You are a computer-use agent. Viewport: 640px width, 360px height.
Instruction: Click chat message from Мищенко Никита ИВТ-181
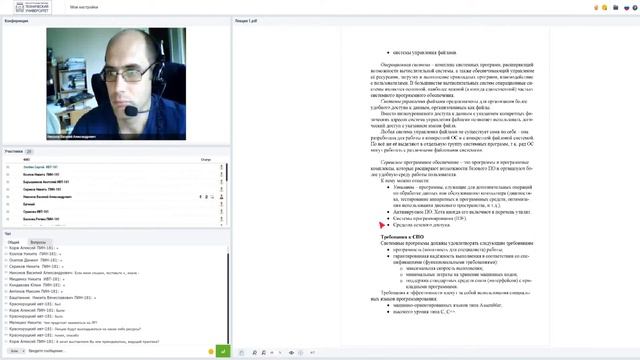point(37,279)
